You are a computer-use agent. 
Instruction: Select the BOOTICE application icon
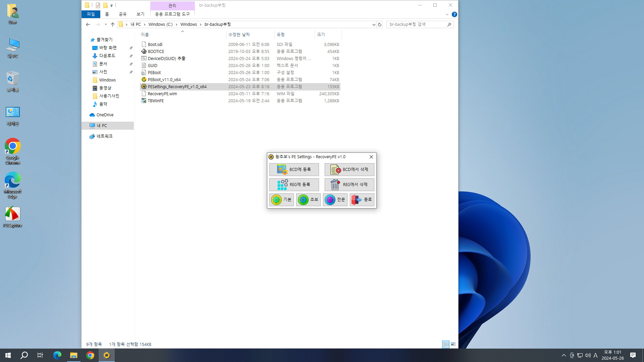(144, 51)
